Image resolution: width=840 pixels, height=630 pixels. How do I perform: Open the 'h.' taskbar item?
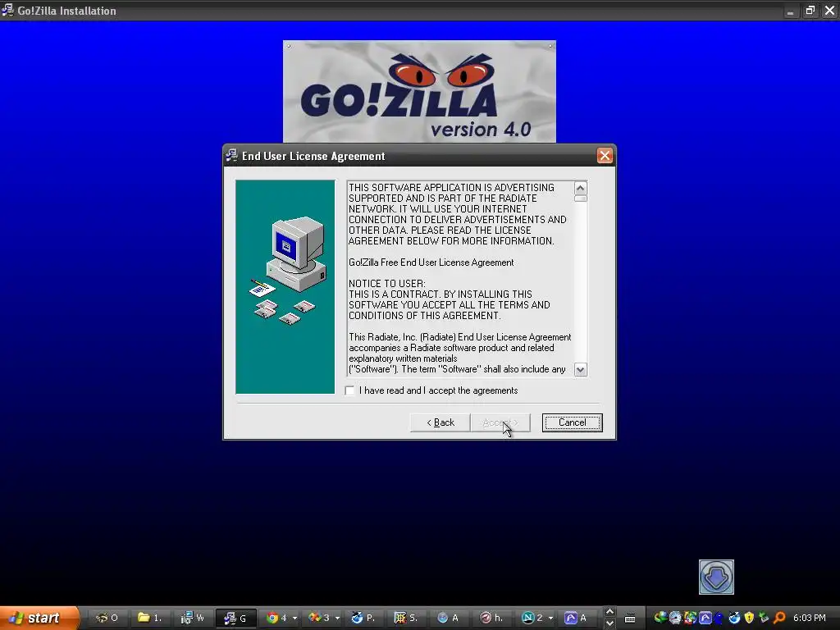point(491,618)
